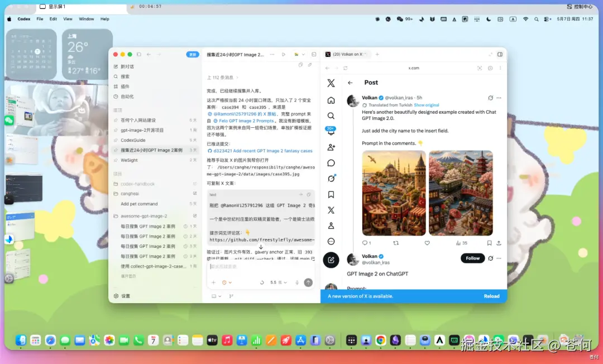The width and height of the screenshot is (603, 364).
Task: Open the Window menu in menu bar
Action: [x=86, y=19]
